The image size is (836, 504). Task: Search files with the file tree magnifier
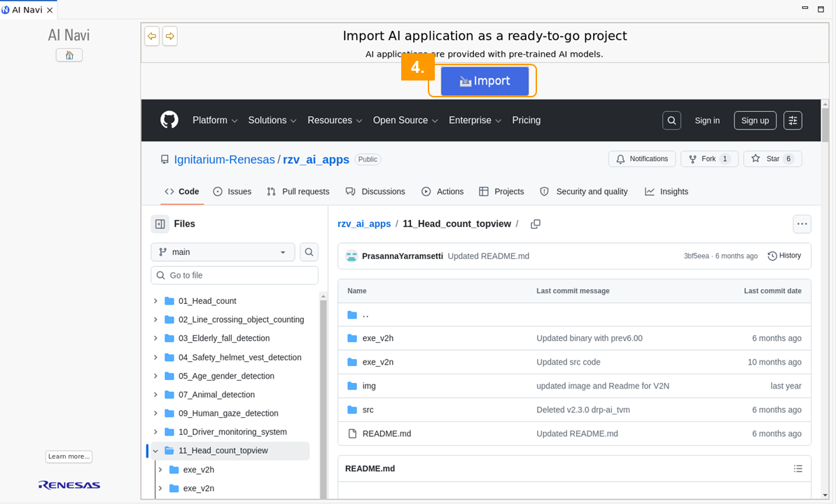[x=309, y=252]
